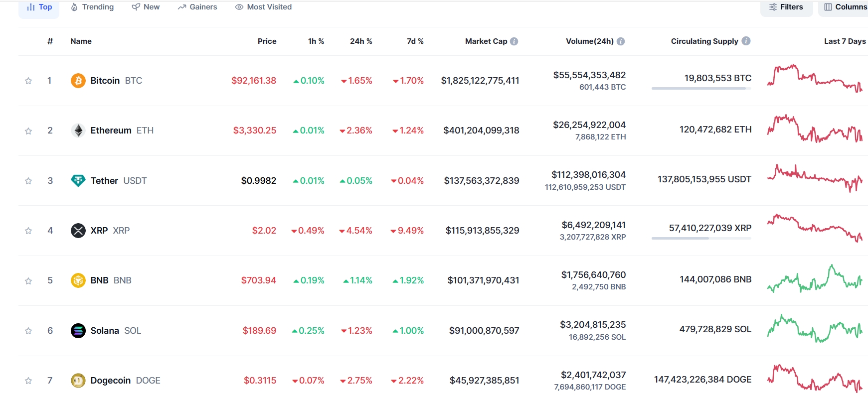Sort by the 7d % column header
The image size is (868, 396).
415,41
